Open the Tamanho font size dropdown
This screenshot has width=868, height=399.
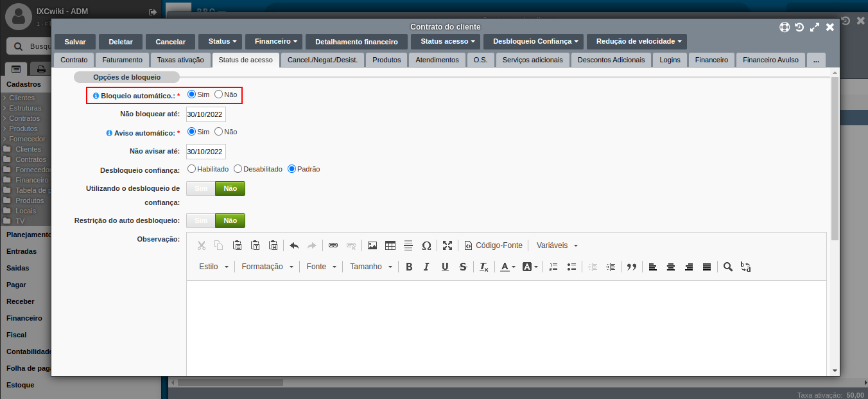[370, 267]
